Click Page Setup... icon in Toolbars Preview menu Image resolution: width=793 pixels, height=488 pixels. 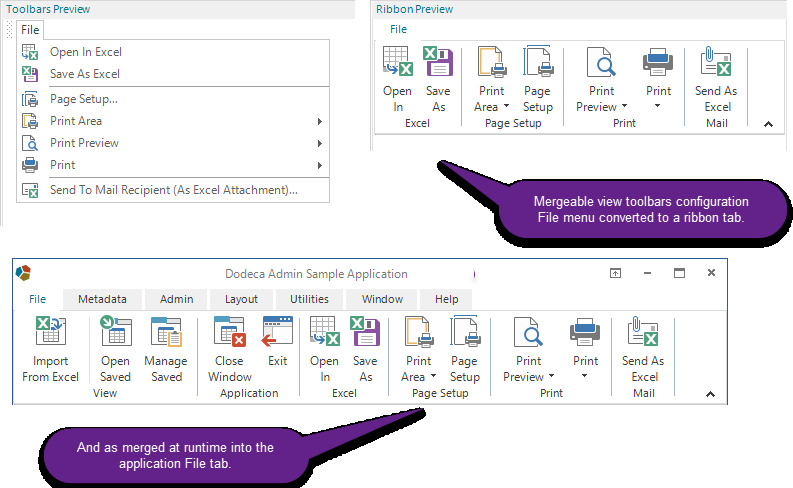point(30,99)
